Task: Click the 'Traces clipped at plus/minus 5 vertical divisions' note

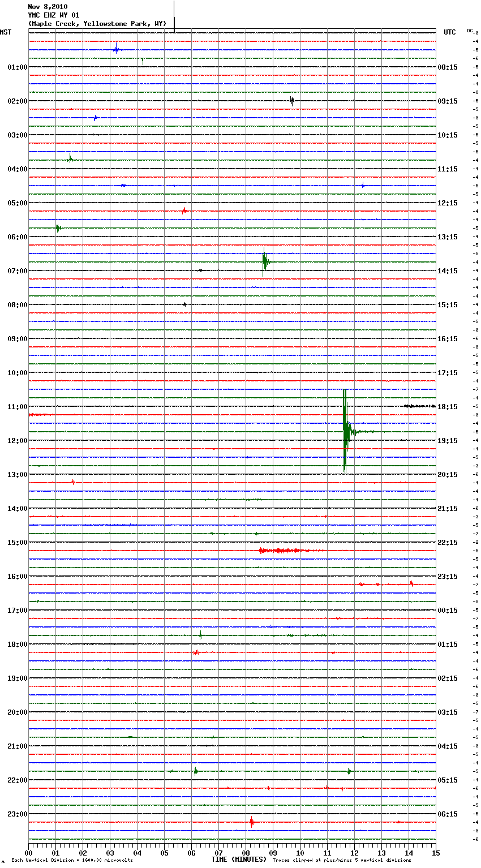Action: [342, 861]
